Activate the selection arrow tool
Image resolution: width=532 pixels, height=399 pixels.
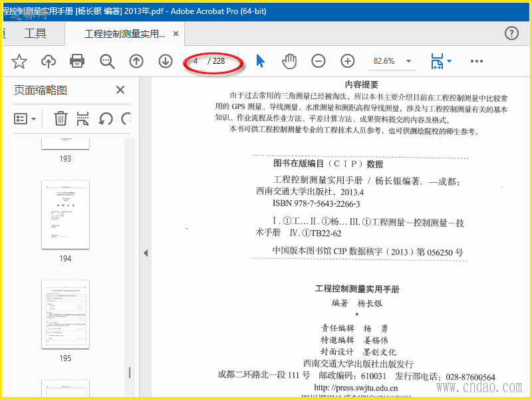[x=260, y=61]
